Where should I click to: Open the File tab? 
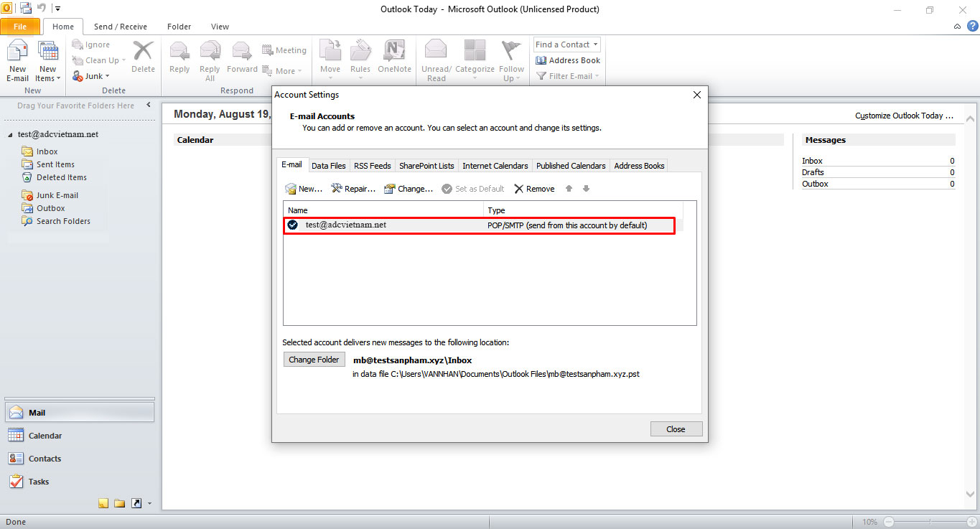coord(20,27)
